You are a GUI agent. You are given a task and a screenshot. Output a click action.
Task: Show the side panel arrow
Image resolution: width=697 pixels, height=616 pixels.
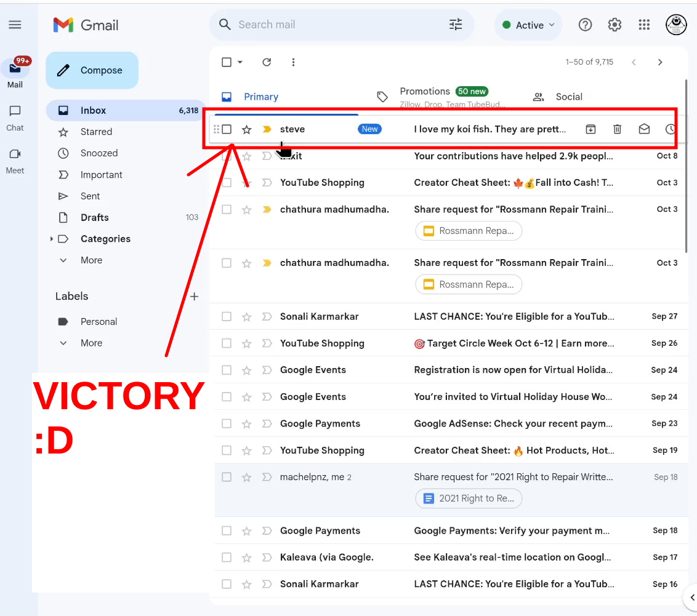tap(691, 598)
